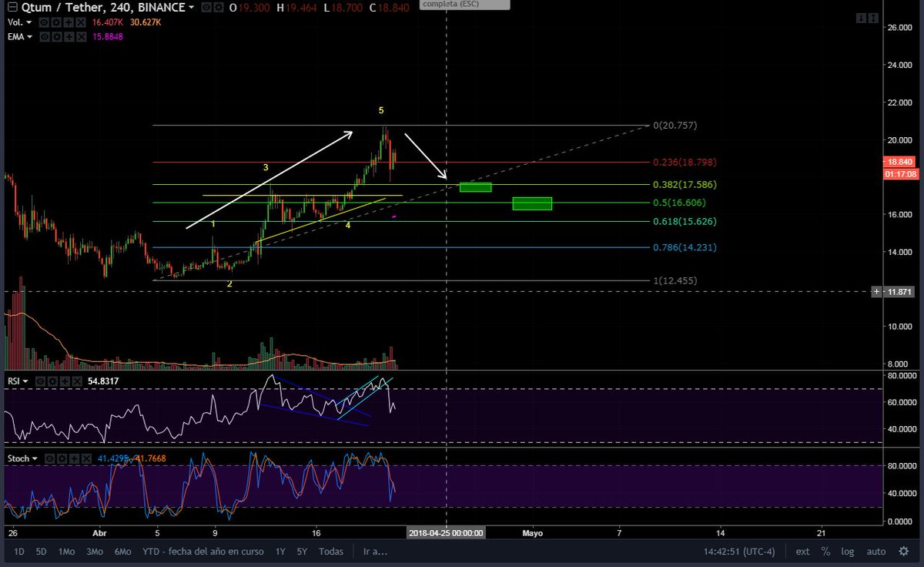
Task: Open settings gear of main Qtum series
Action: tap(218, 7)
